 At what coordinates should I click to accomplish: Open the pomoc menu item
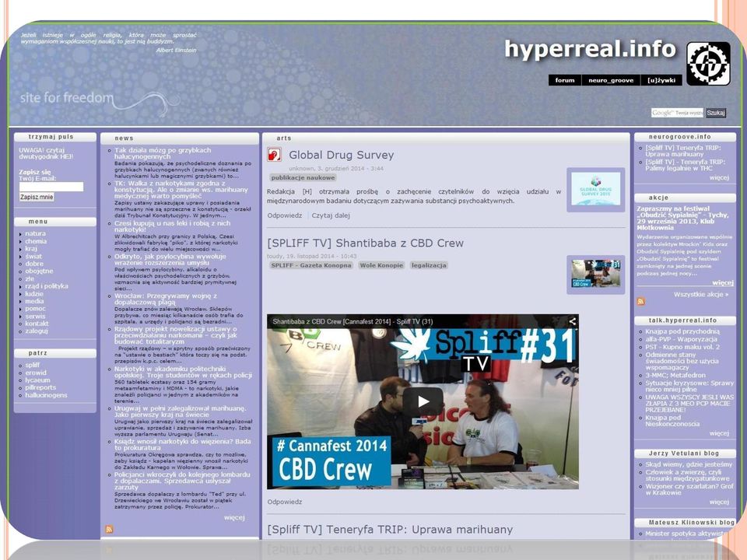35,309
